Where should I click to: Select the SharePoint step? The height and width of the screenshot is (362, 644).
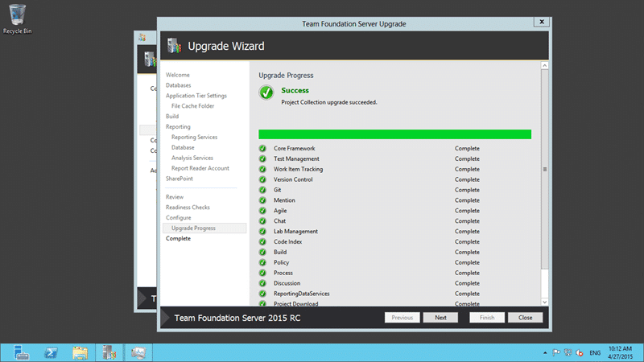click(179, 179)
